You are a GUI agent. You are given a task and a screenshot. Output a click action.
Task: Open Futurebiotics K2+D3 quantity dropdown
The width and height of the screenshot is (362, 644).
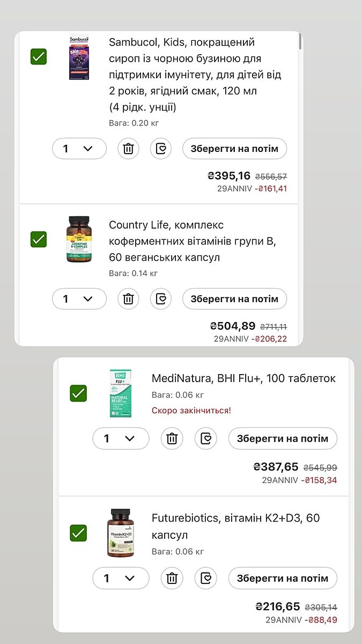(121, 578)
